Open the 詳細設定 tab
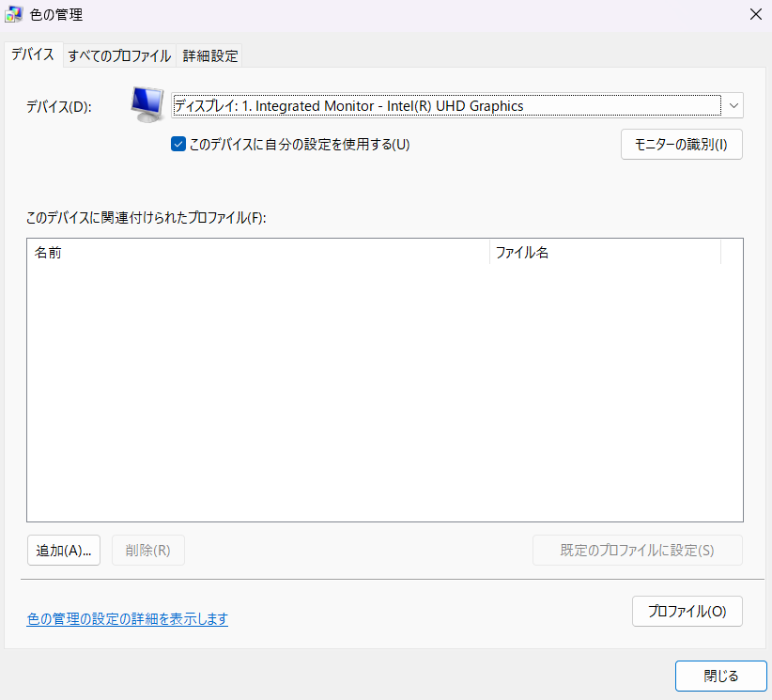The width and height of the screenshot is (772, 700). coord(209,55)
